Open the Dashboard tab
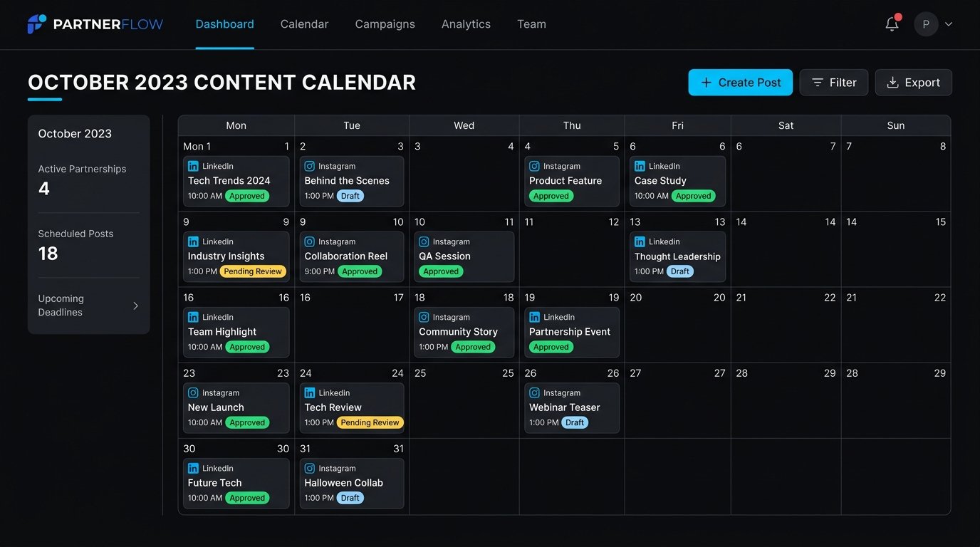 pyautogui.click(x=224, y=24)
